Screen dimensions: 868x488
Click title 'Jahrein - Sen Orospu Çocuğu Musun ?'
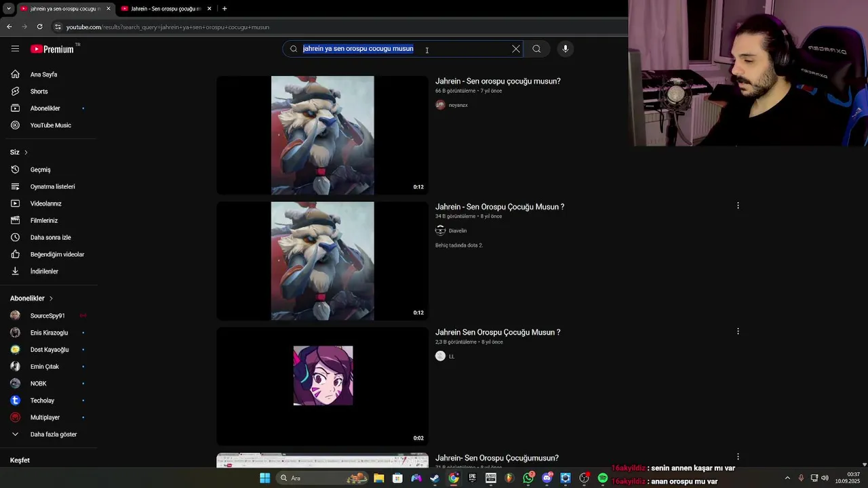pyautogui.click(x=500, y=207)
